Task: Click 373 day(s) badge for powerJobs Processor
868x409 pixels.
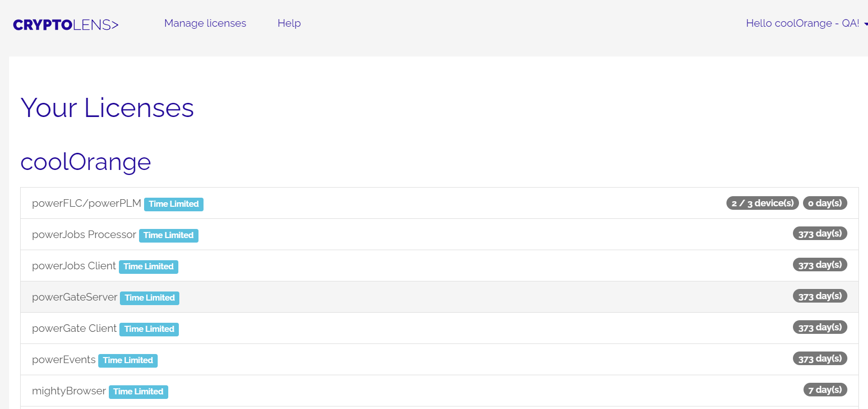Action: coord(820,233)
